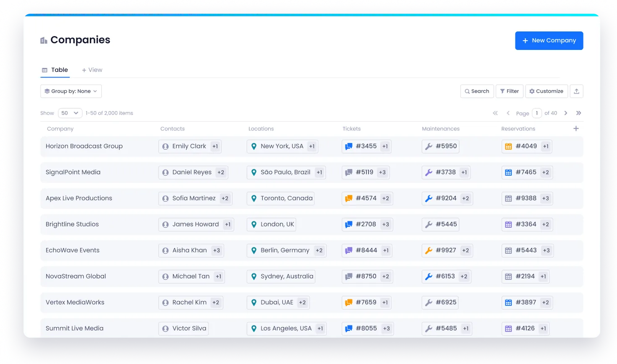Open Vertex MediaWorks company

[x=75, y=302]
